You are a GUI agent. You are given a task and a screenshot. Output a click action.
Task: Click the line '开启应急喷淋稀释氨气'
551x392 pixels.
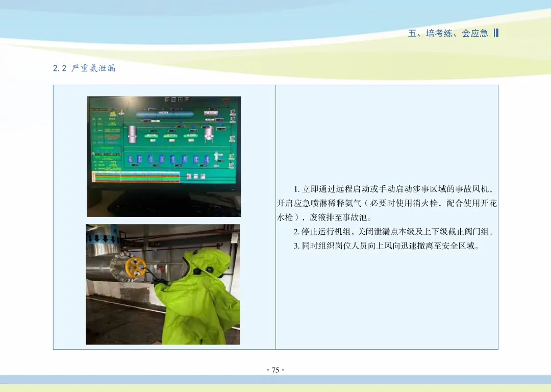click(387, 203)
